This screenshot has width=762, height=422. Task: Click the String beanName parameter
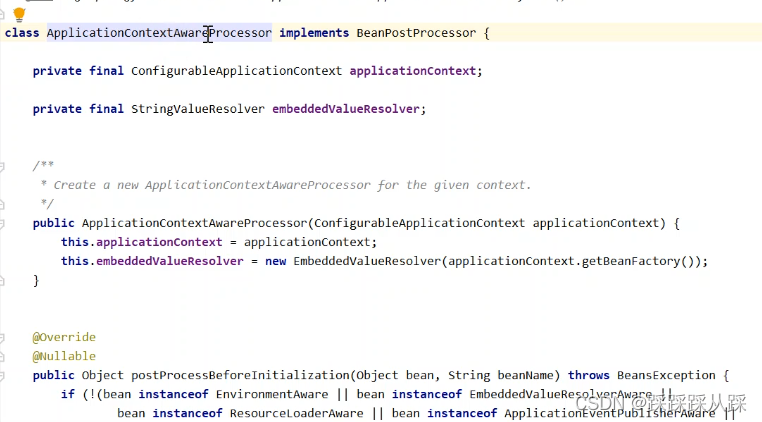point(502,375)
